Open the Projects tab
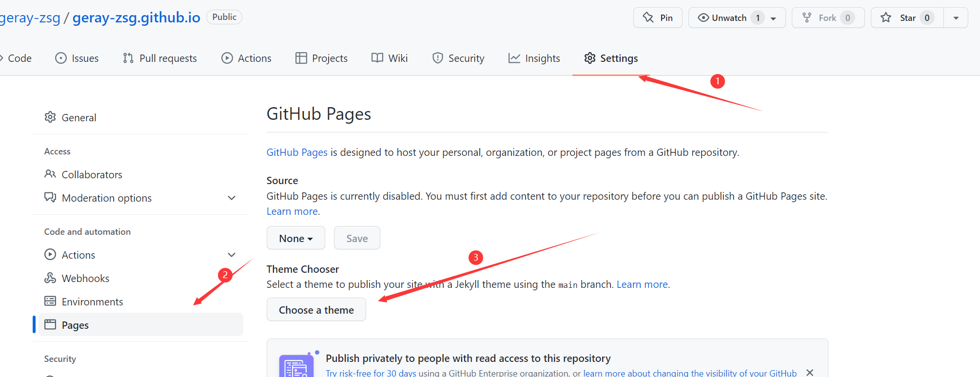980x377 pixels. [x=321, y=58]
